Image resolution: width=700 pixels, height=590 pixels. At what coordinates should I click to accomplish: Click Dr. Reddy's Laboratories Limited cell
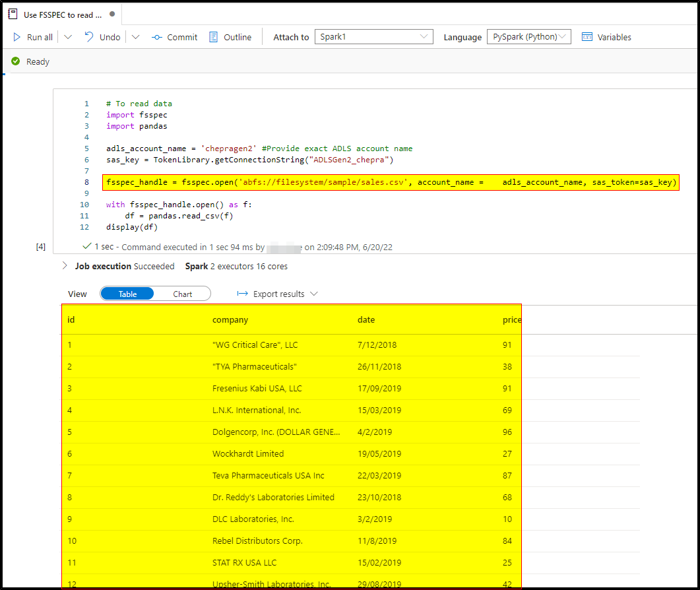coord(273,497)
